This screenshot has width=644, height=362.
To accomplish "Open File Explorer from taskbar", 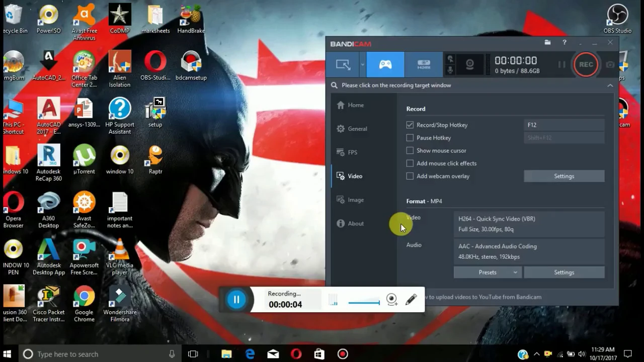I will pyautogui.click(x=226, y=354).
